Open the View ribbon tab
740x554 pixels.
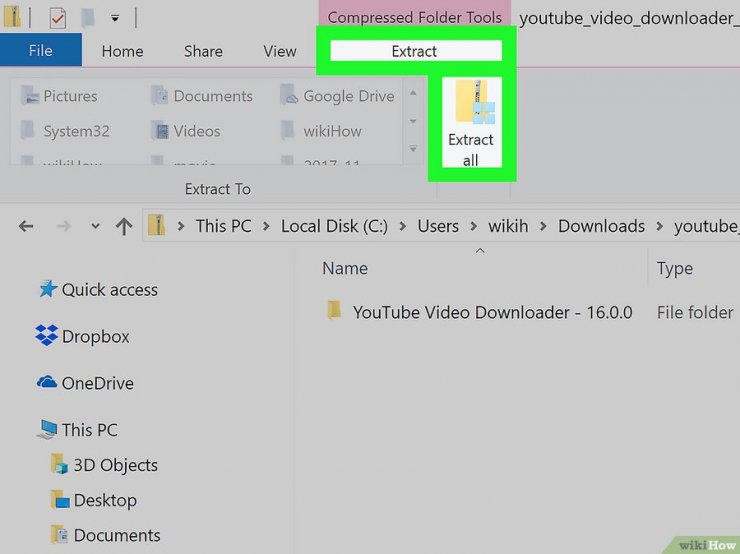(280, 51)
